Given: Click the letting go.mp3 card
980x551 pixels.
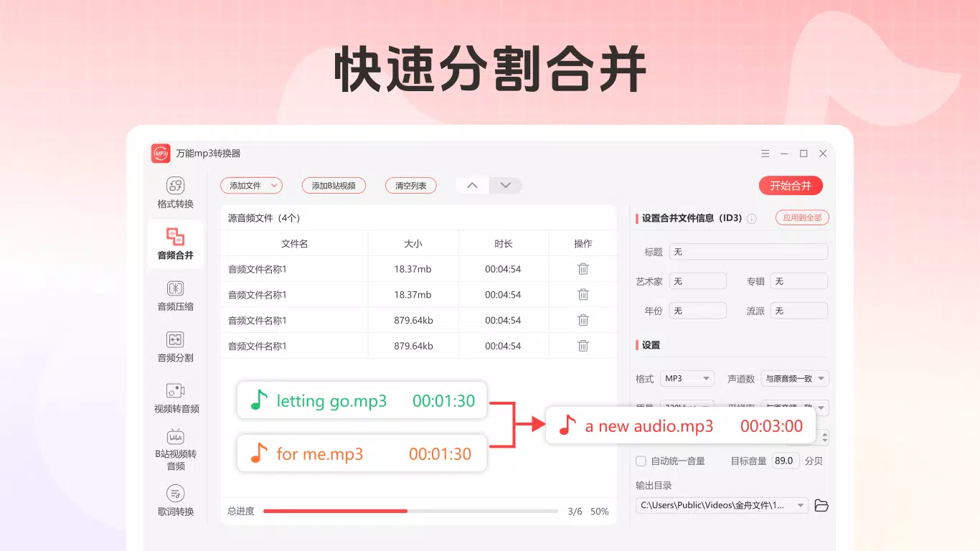Looking at the screenshot, I should pyautogui.click(x=362, y=400).
